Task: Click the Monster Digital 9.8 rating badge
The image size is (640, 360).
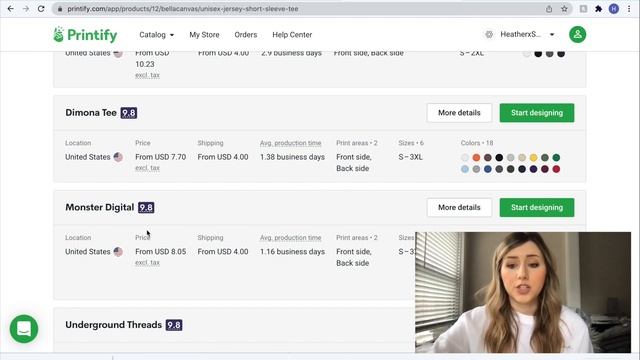Action: tap(146, 208)
